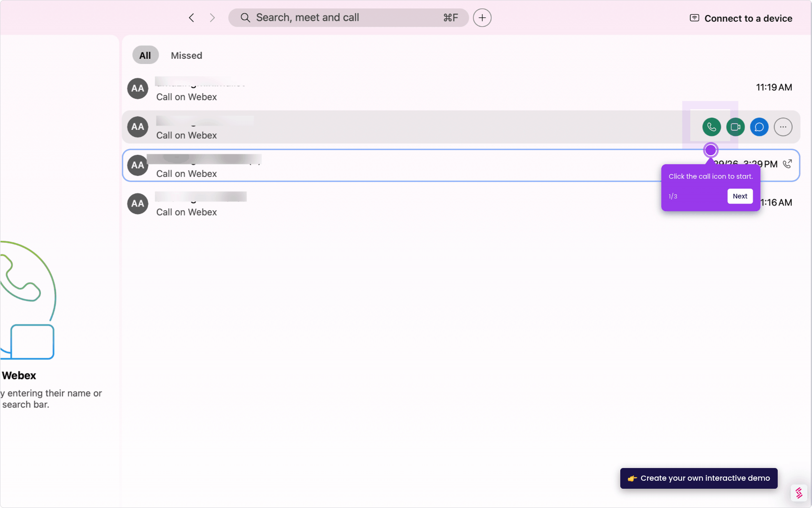Start a video call with camera icon
The height and width of the screenshot is (508, 812).
[735, 127]
